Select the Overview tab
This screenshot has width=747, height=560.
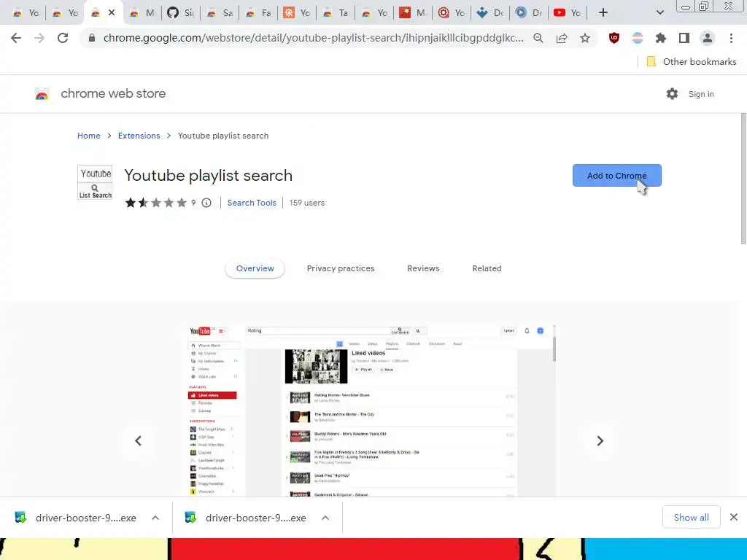point(255,268)
